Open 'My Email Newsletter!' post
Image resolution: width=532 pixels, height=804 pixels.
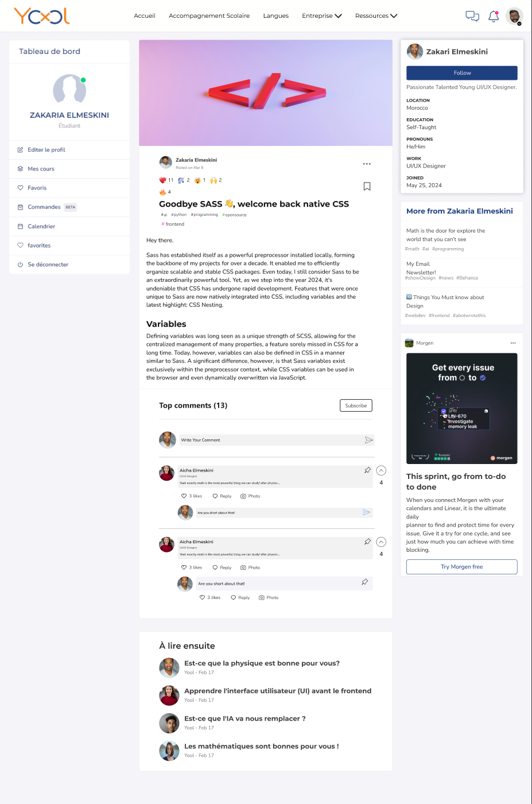421,268
